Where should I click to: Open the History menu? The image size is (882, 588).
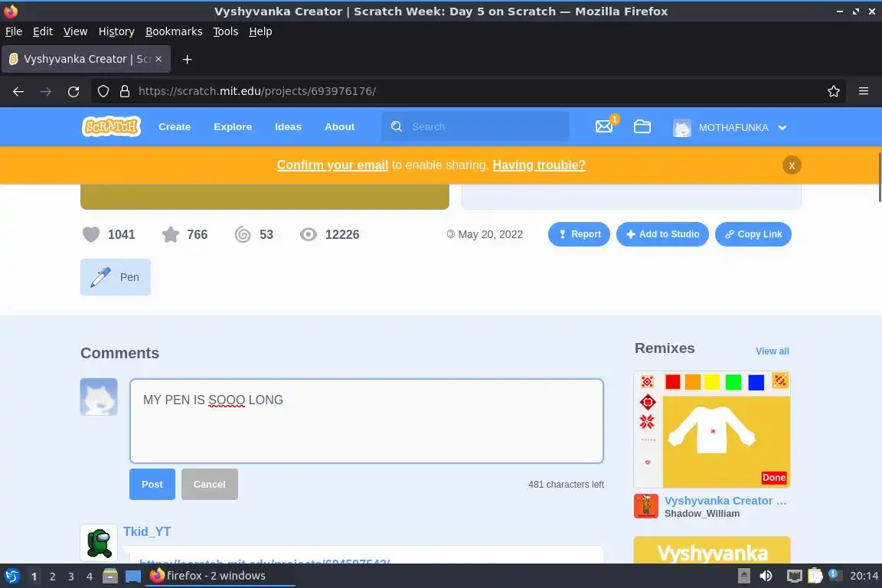click(116, 31)
